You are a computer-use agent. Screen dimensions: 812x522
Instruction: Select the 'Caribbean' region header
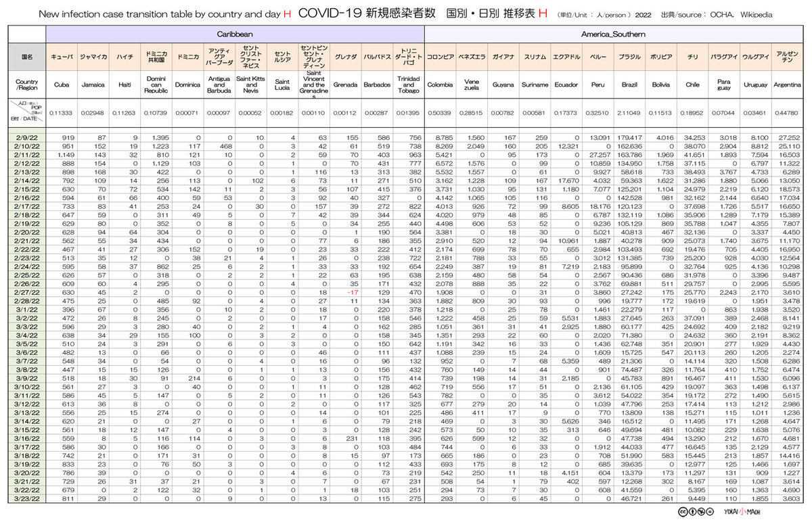pyautogui.click(x=235, y=33)
